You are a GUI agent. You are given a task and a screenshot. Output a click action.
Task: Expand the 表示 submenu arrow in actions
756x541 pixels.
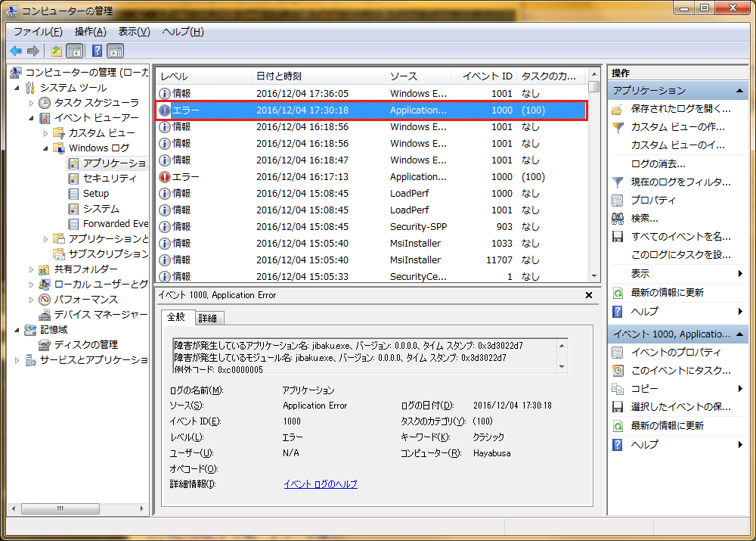pyautogui.click(x=739, y=273)
